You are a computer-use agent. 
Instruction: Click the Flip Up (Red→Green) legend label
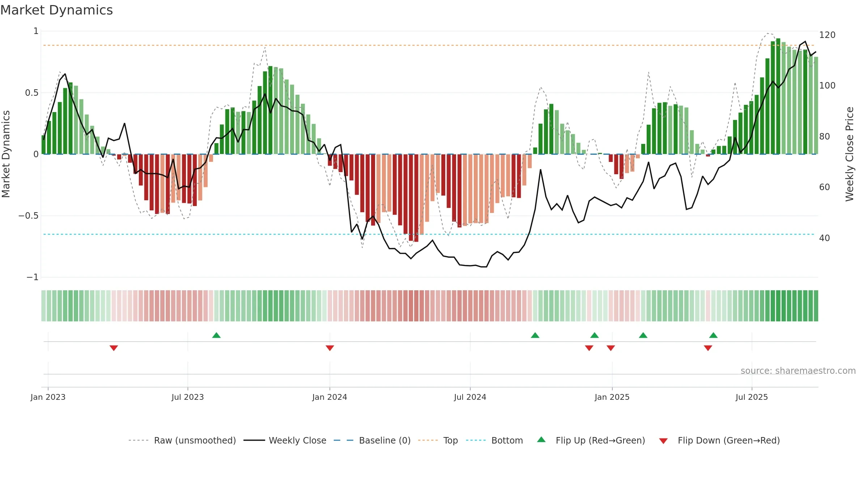[x=600, y=440]
